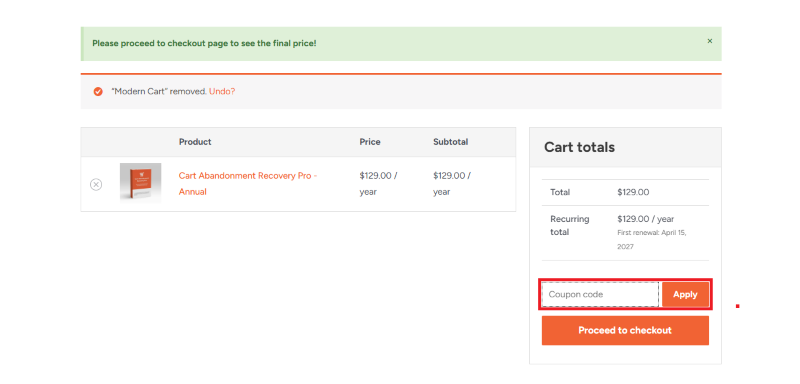
Task: Open Cart Abandonment Recovery Pro - Annual link
Action: [248, 184]
